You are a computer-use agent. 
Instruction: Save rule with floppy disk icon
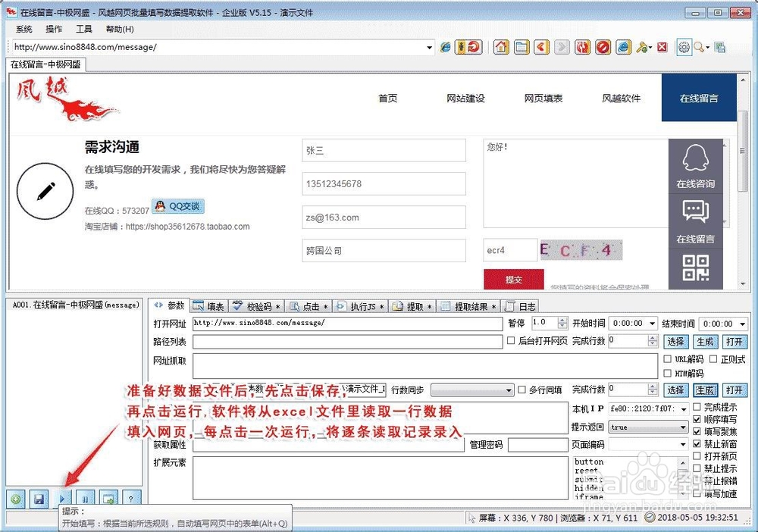[x=39, y=499]
